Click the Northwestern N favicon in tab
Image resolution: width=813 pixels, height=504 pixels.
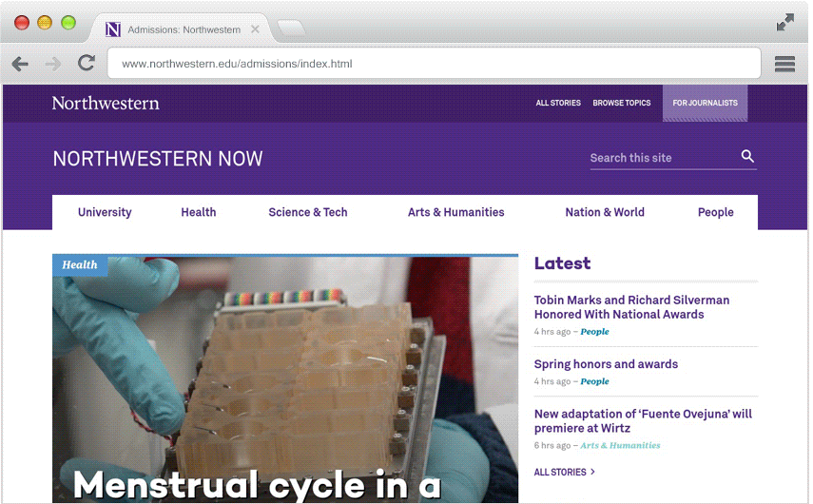[x=113, y=29]
